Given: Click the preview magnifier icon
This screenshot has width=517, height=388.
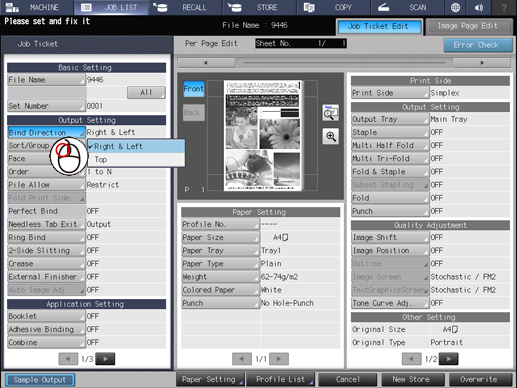Looking at the screenshot, I should click(330, 113).
